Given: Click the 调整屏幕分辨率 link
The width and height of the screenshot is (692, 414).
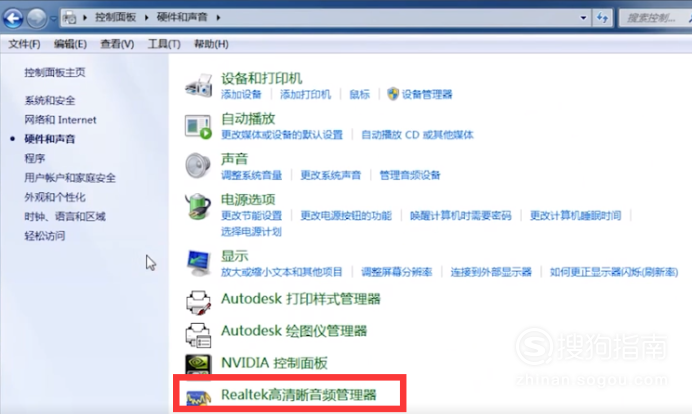Looking at the screenshot, I should [x=396, y=272].
